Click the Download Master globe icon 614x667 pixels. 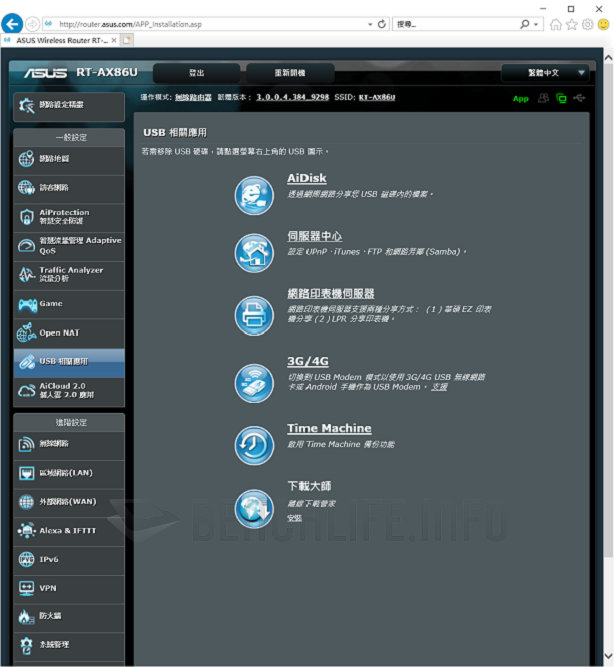pyautogui.click(x=254, y=508)
